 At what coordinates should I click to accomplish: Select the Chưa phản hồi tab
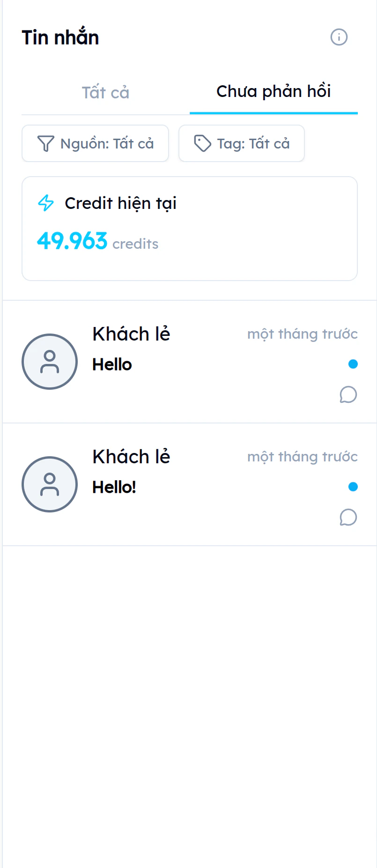(273, 91)
